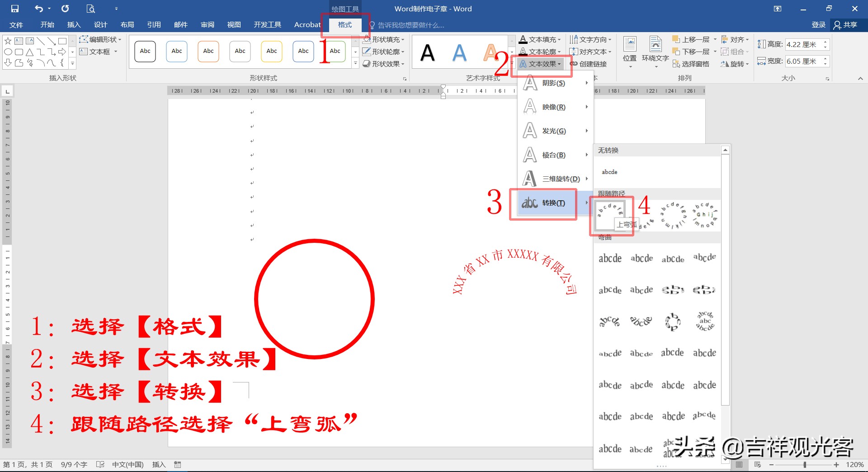Viewport: 868px width, 472px height.
Task: Open Print Preview icon in quick access toolbar
Action: click(x=90, y=9)
